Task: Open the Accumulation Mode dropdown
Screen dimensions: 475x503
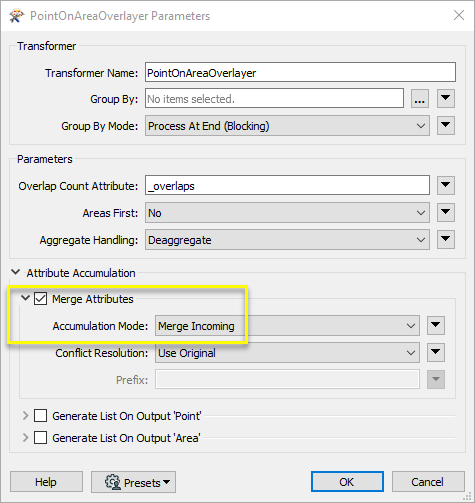Action: coord(287,326)
